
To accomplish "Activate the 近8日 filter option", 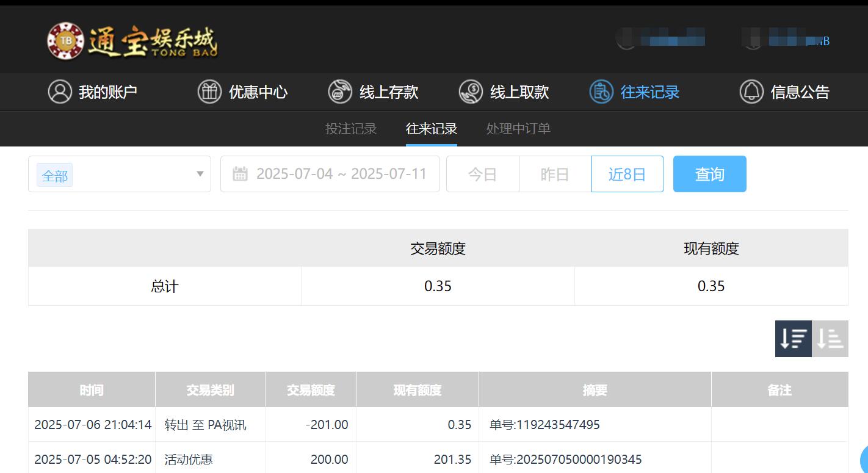I will pos(627,174).
